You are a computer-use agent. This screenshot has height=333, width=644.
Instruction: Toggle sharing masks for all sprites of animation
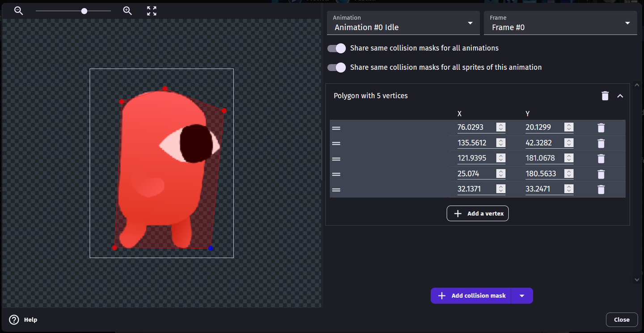[x=336, y=68]
